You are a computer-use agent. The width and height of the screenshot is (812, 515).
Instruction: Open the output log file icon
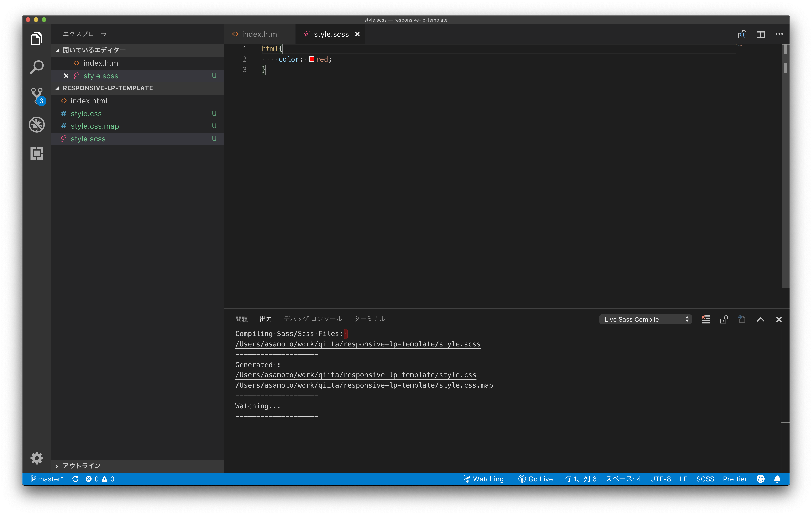pos(742,319)
